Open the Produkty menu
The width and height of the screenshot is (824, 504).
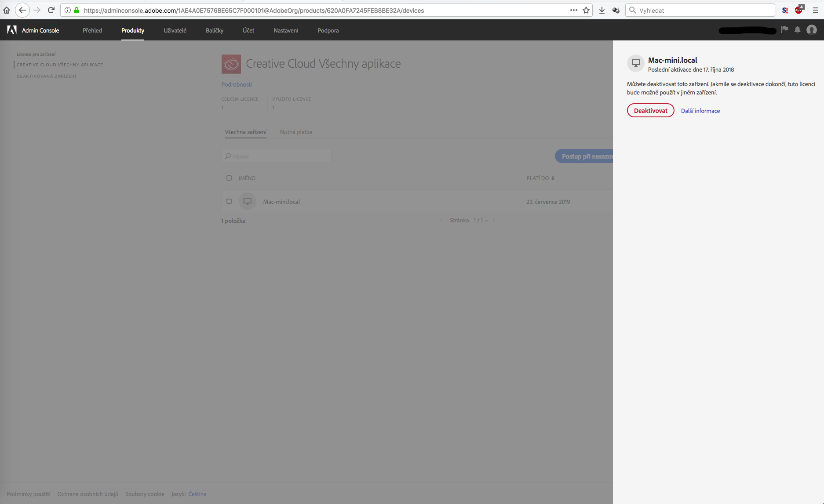pos(133,30)
